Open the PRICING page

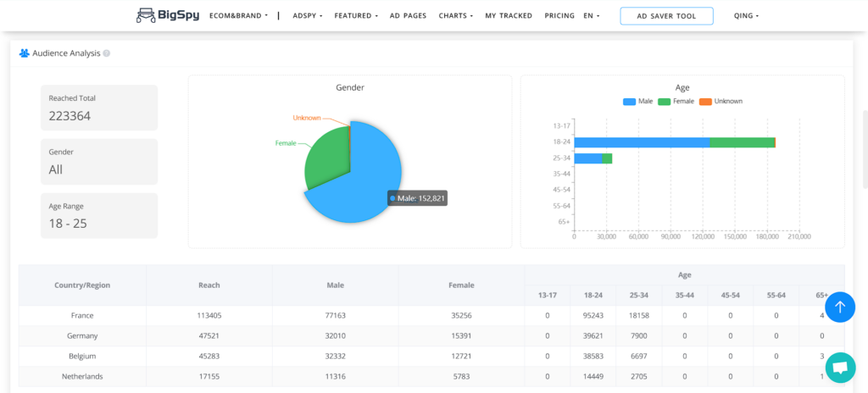[559, 15]
